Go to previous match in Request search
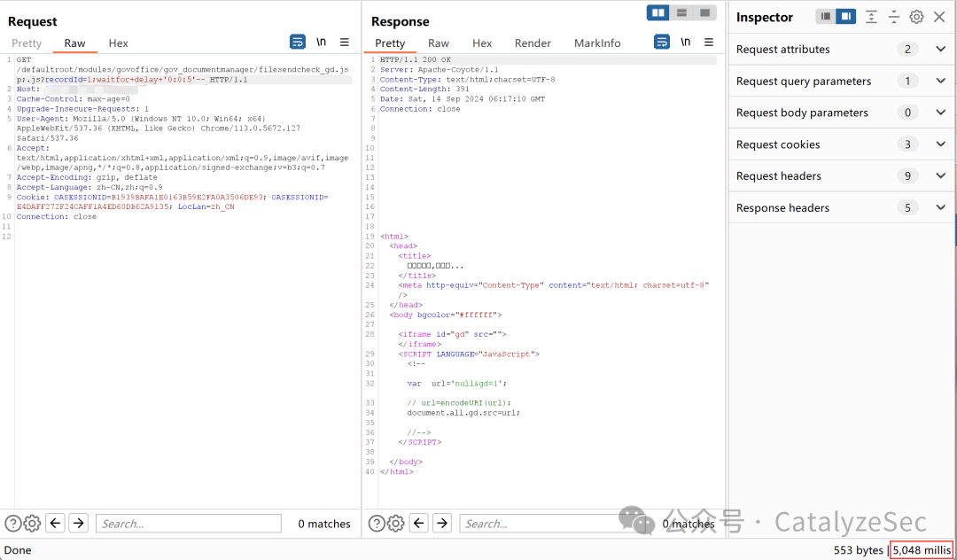 pos(56,523)
